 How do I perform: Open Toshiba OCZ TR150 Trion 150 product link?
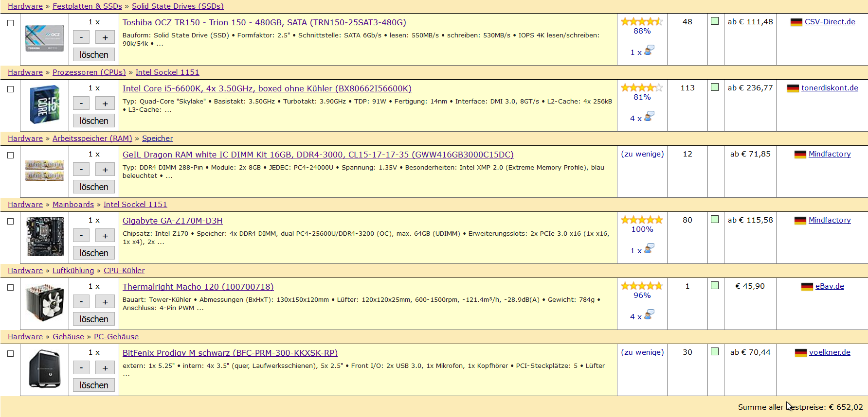click(264, 22)
